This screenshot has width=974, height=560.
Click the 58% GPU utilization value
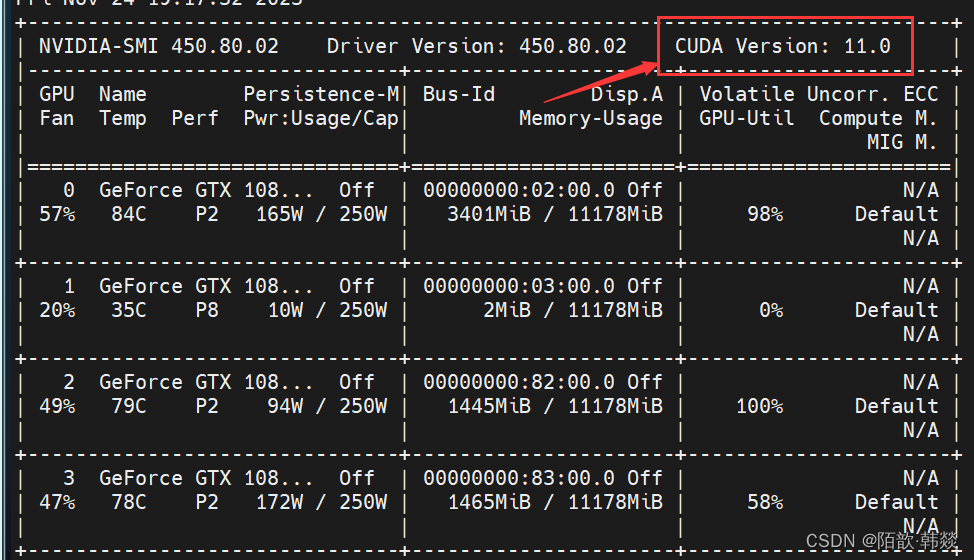click(765, 502)
